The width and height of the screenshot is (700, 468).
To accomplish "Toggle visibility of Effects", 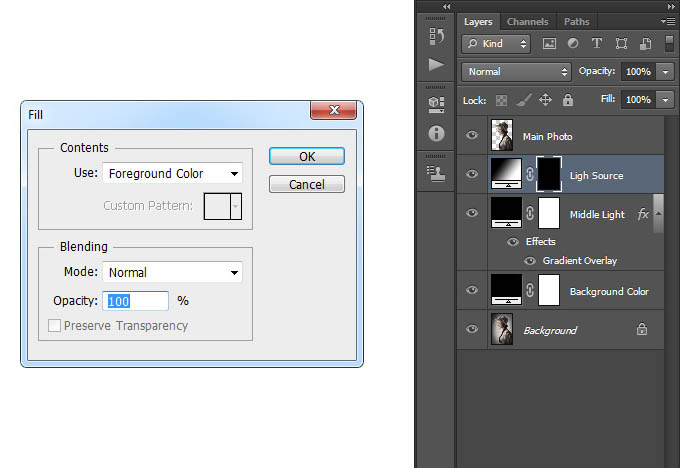I will pos(513,242).
